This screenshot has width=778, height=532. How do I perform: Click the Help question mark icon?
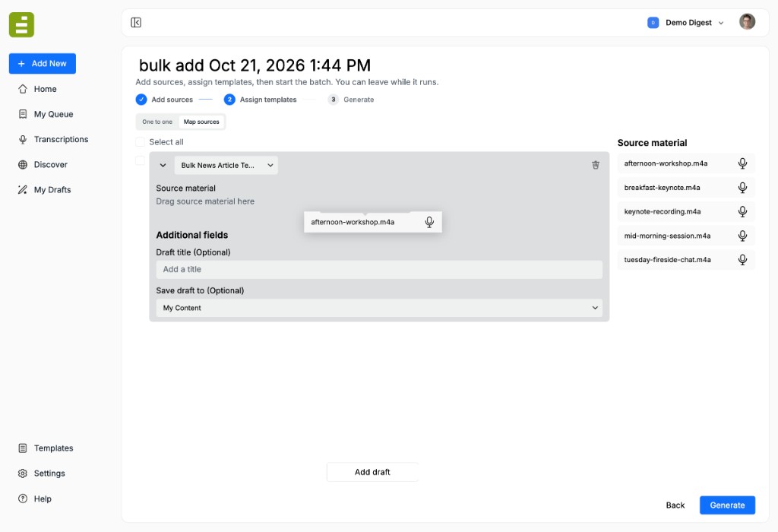click(23, 499)
